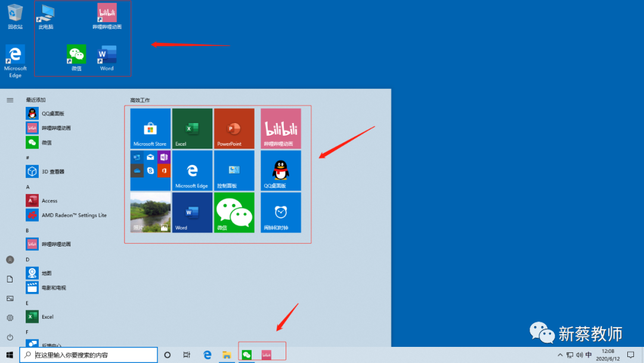Click the Power button in Start
The height and width of the screenshot is (363, 644).
[x=10, y=337]
